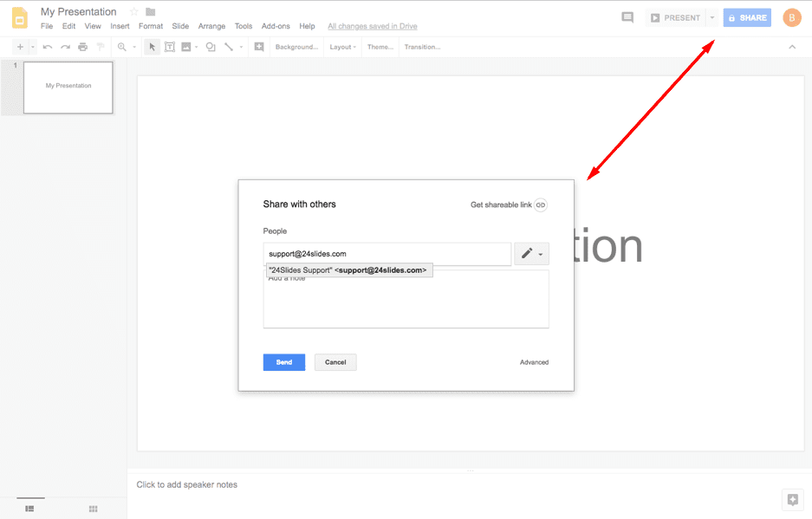Open the Theme... toolbar option
812x519 pixels.
pos(380,47)
